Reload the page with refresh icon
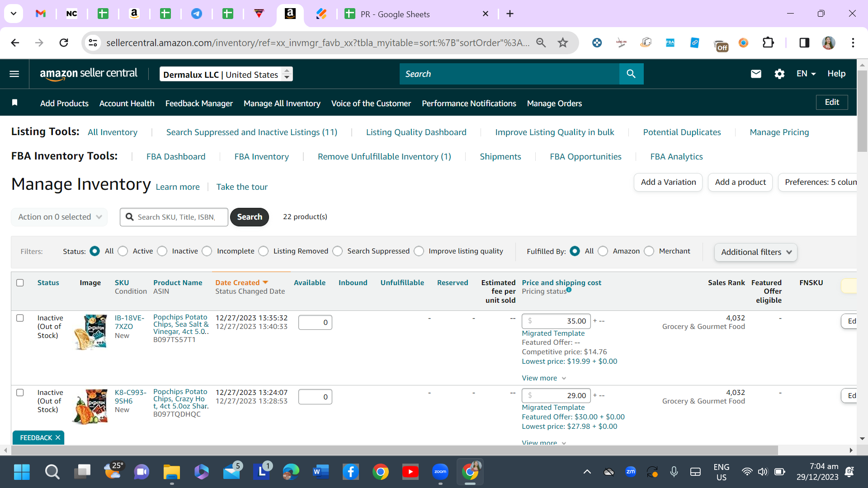The image size is (868, 488). point(64,43)
